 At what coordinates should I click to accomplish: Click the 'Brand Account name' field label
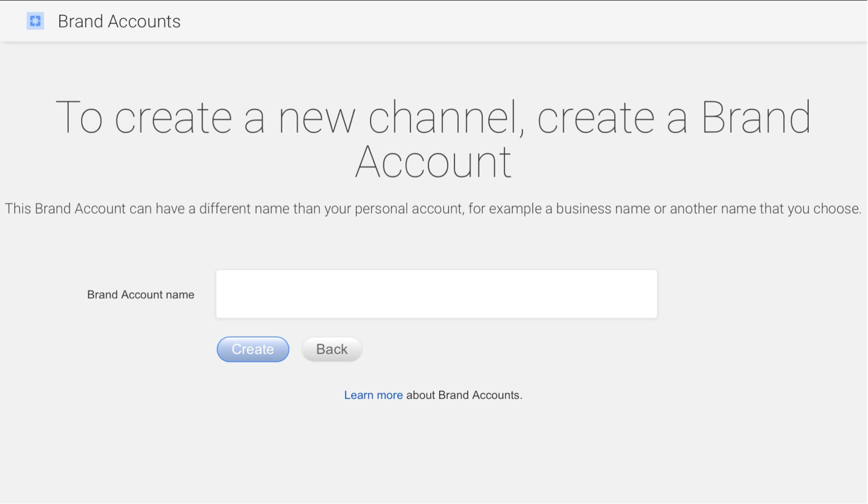(141, 294)
